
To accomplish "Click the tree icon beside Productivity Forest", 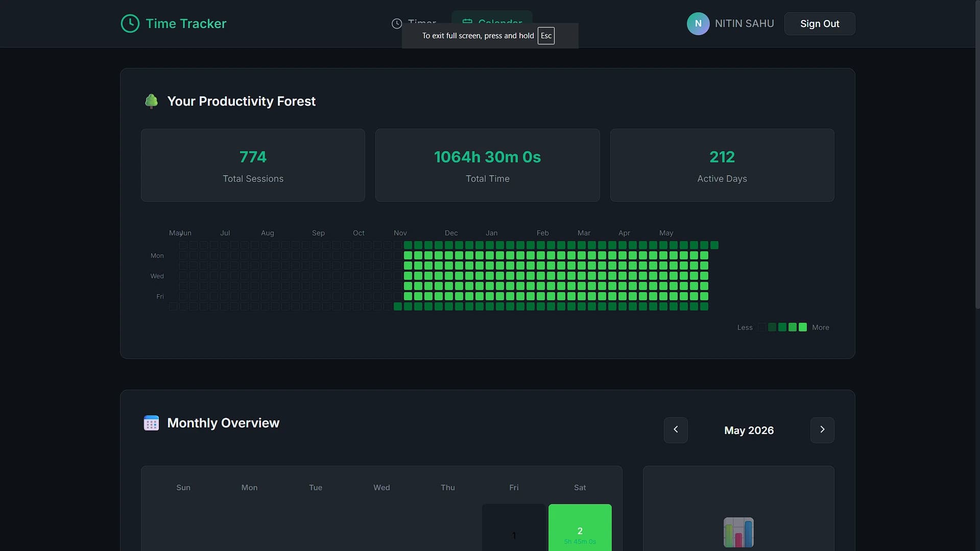I will (x=151, y=101).
